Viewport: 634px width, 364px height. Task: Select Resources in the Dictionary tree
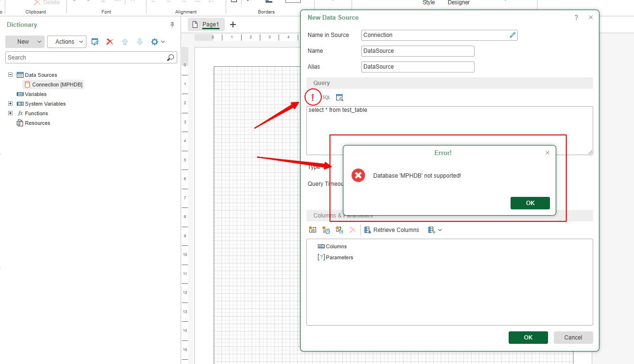click(x=33, y=123)
